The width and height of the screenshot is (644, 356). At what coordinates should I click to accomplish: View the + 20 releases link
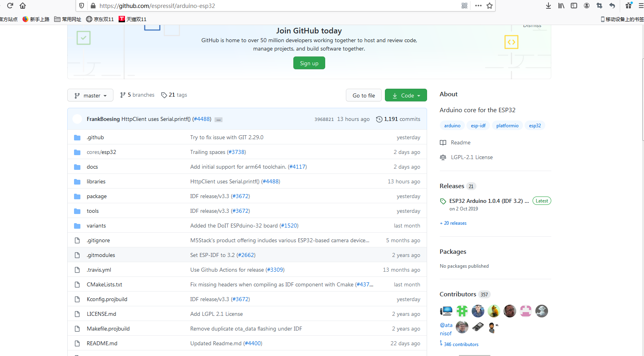tap(453, 224)
